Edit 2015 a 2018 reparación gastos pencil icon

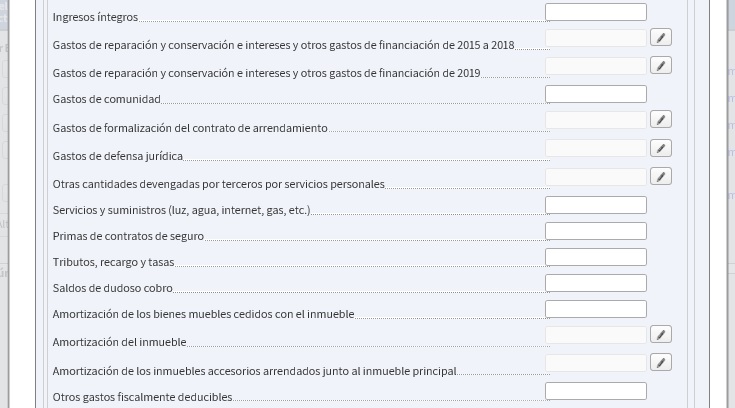(660, 38)
